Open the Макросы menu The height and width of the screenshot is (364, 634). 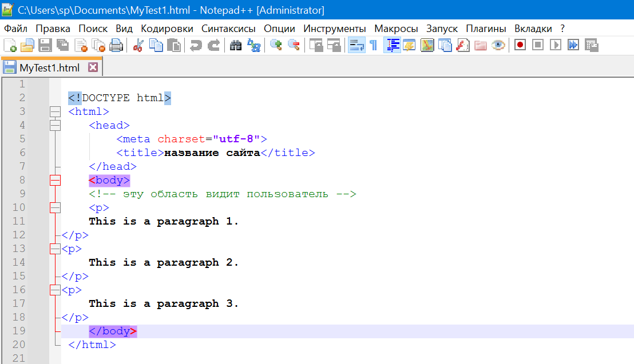coord(396,29)
